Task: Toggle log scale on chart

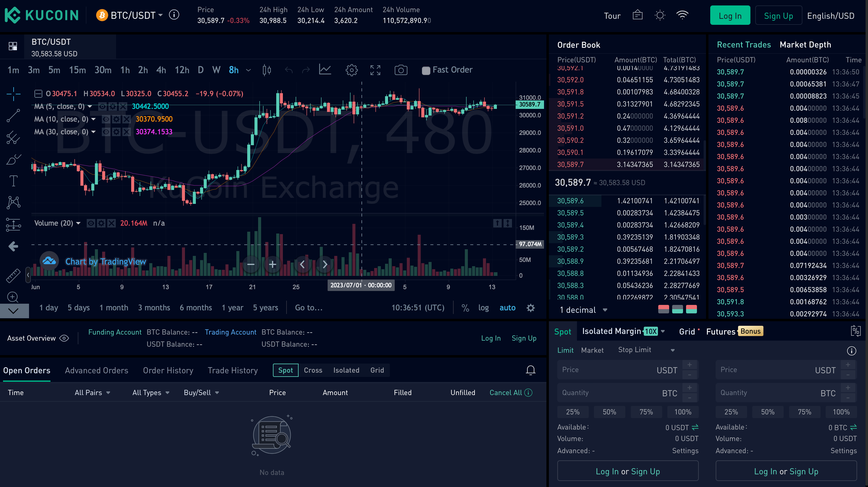Action: tap(483, 308)
